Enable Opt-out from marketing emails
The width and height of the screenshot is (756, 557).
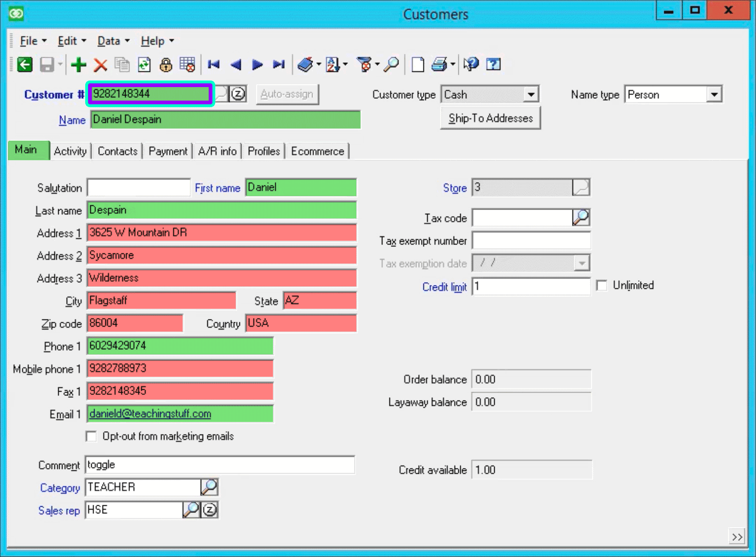click(91, 436)
